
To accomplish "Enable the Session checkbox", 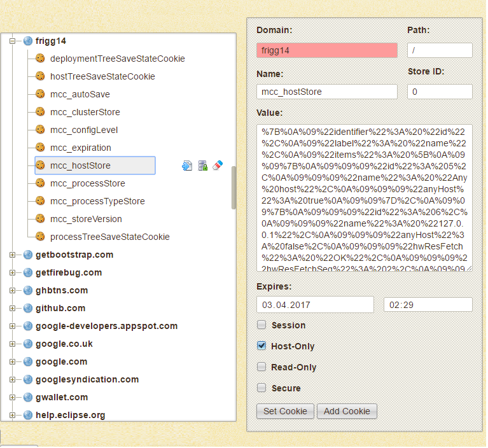I will click(261, 325).
